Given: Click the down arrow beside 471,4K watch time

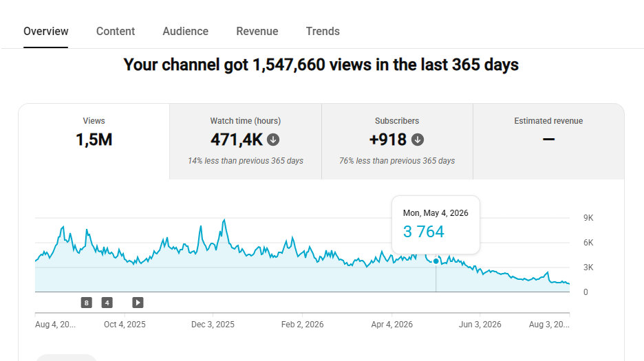Looking at the screenshot, I should point(273,140).
